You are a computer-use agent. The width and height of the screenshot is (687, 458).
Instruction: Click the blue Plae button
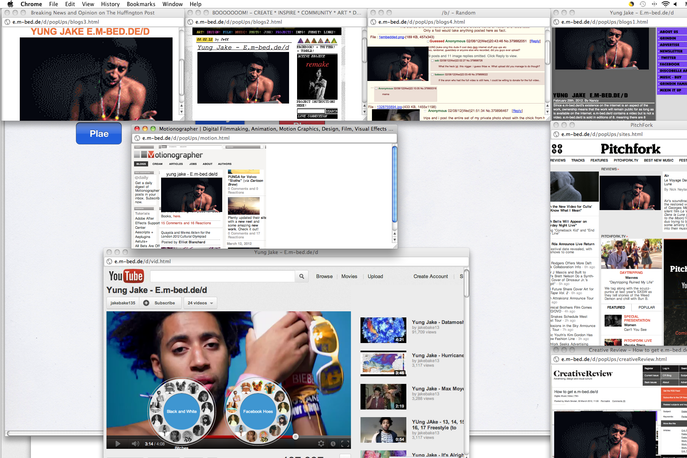point(98,133)
